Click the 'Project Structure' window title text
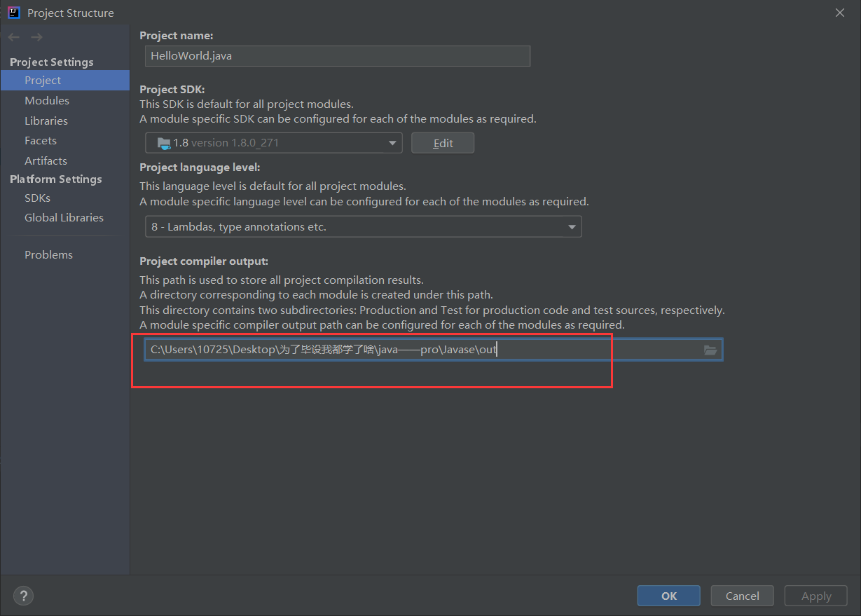 (x=70, y=13)
